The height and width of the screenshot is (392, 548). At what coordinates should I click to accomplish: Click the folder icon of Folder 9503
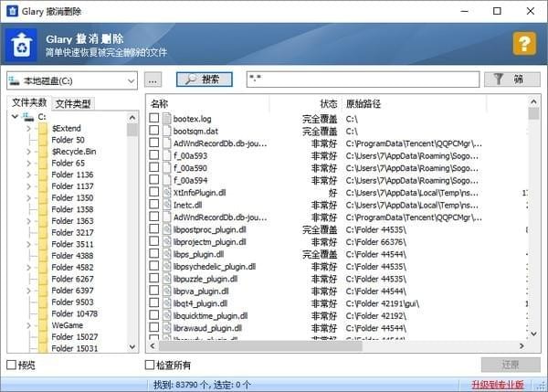pos(43,302)
